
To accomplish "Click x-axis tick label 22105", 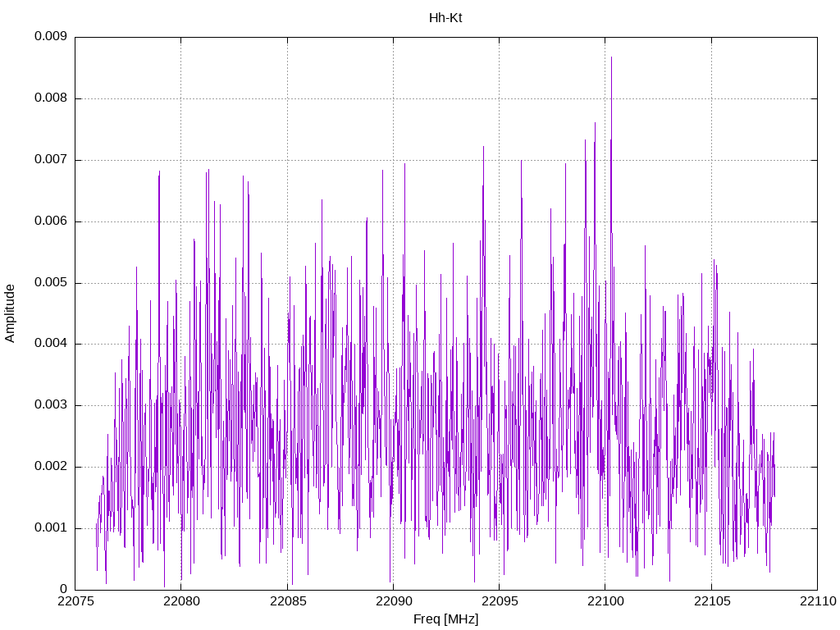I will (x=712, y=601).
